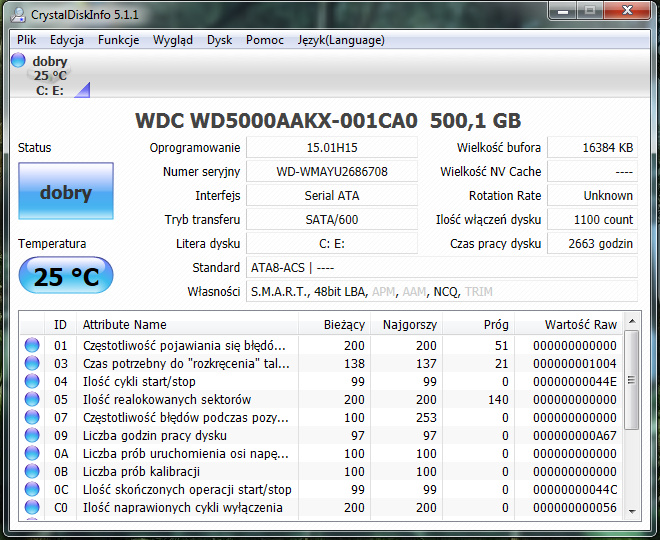Open the Funkcje menu
Screen dimensions: 660x540
118,40
